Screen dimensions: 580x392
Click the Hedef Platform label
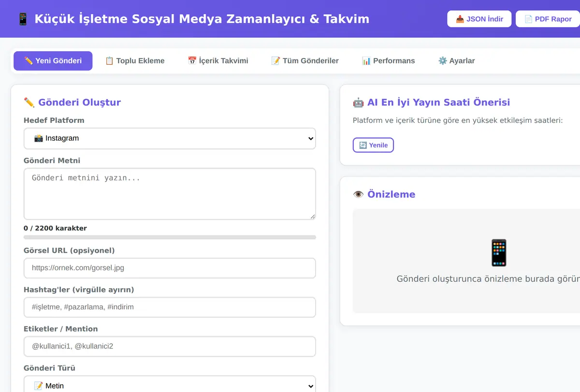(54, 120)
